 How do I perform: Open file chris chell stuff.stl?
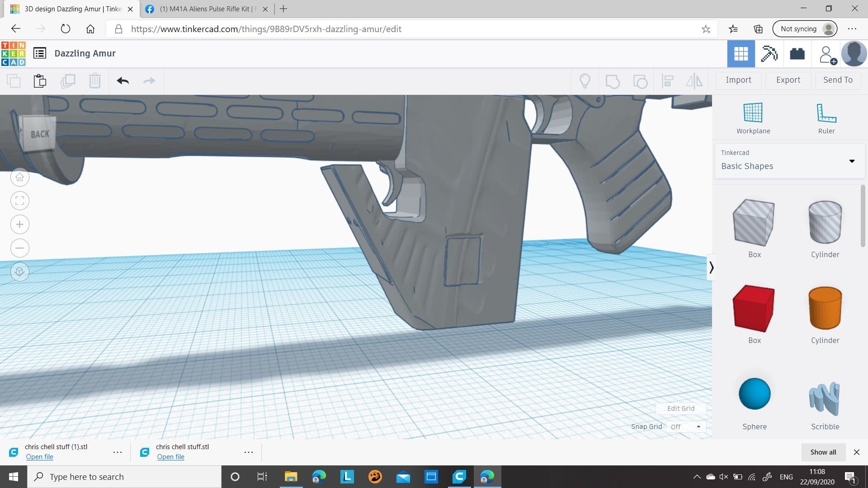[x=170, y=457]
